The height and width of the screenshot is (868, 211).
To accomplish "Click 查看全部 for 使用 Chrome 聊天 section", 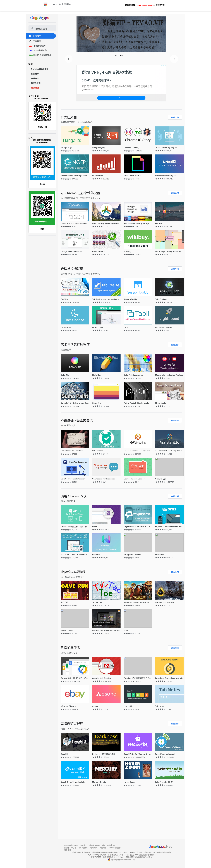I will (175, 496).
